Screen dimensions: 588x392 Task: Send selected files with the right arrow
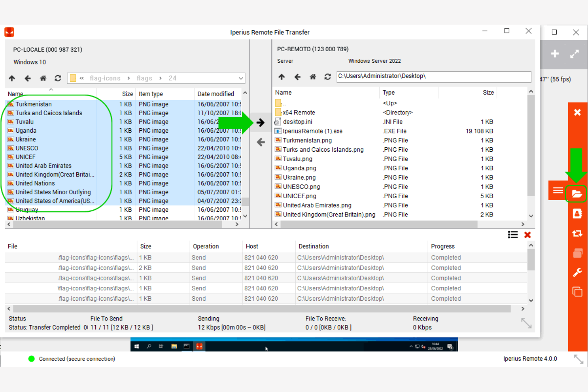point(261,122)
